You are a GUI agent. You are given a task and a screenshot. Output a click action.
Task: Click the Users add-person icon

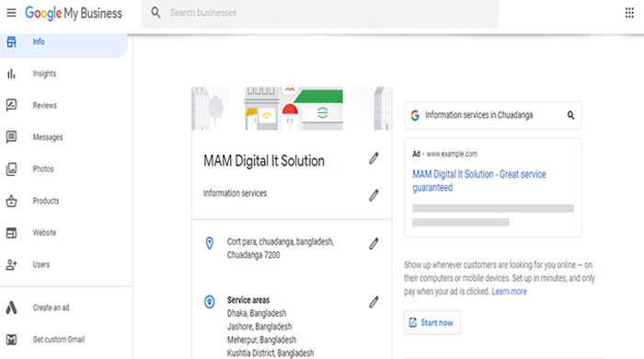(11, 264)
